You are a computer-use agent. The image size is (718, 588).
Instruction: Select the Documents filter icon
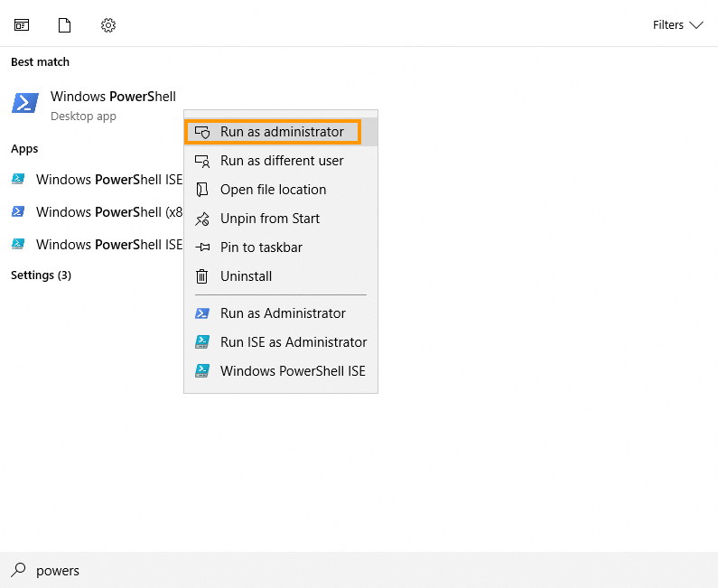[x=64, y=24]
